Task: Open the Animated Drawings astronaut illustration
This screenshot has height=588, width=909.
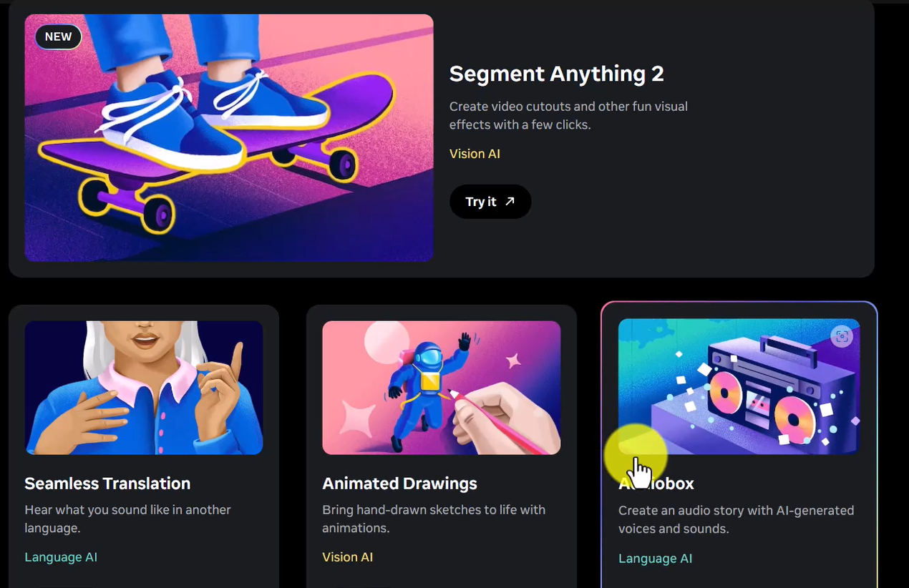Action: [x=442, y=388]
